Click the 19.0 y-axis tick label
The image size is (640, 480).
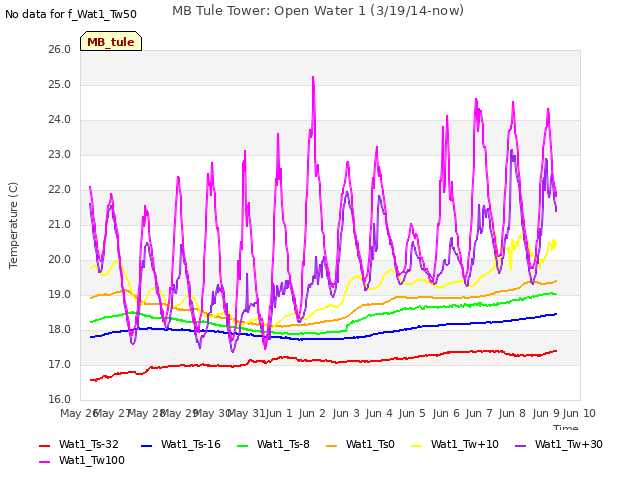60,295
